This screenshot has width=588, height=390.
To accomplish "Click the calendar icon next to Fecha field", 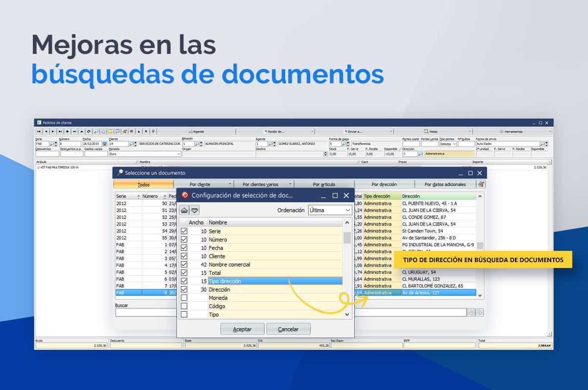I will (x=104, y=144).
